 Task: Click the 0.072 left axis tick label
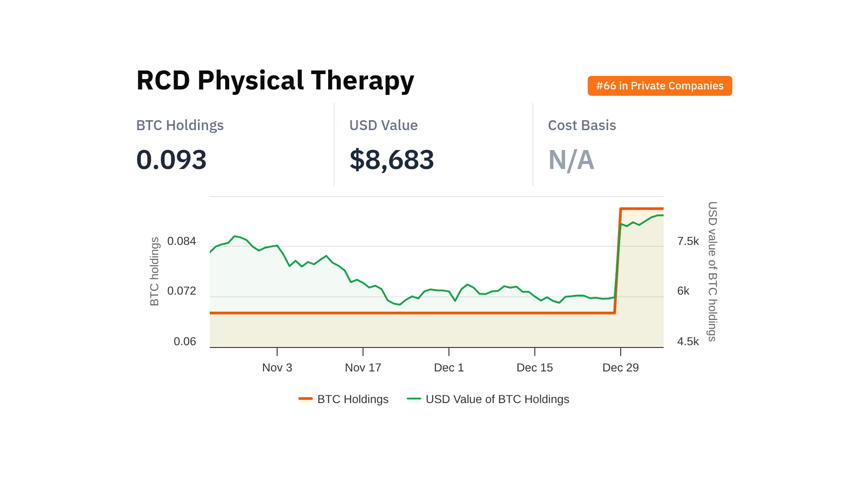182,291
